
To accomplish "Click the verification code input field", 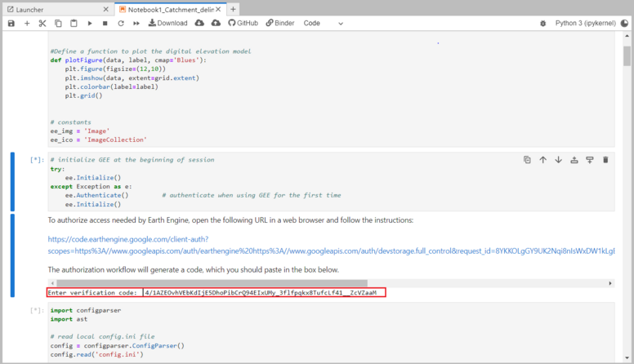I will coord(263,292).
